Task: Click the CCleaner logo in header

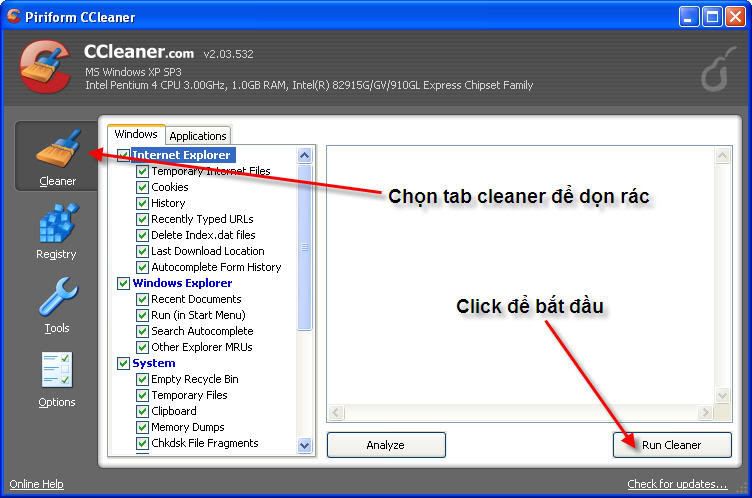Action: pyautogui.click(x=44, y=66)
